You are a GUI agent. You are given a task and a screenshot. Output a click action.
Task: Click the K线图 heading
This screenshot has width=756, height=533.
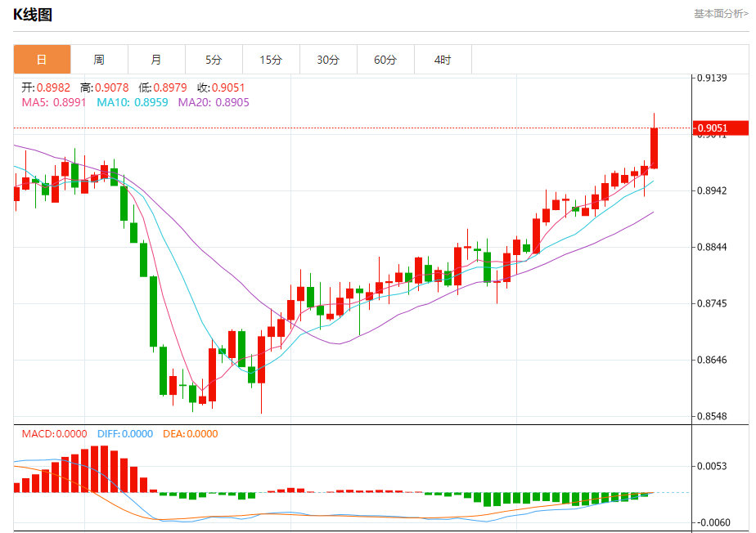32,15
